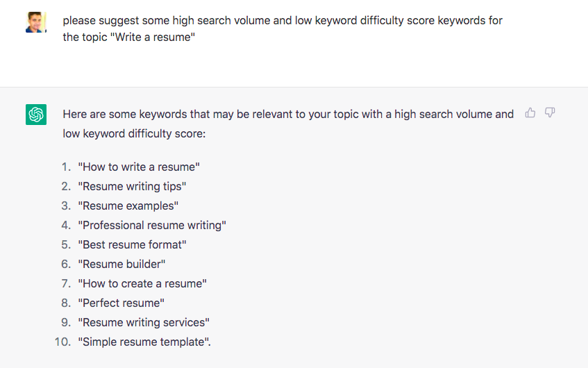588x368 pixels.
Task: Click the user profile photo avatar
Action: click(36, 22)
